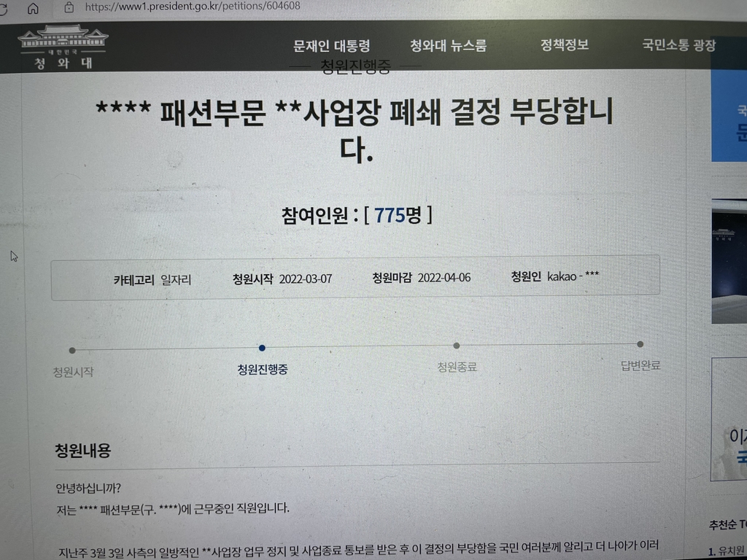
Task: Click the 청와대 logo in the header
Action: [63, 47]
